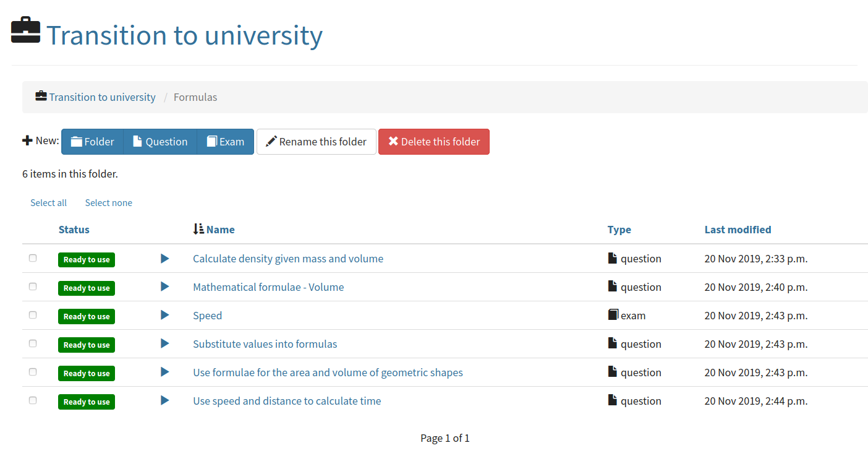
Task: Click the briefcase icon beside the page title
Action: [25, 30]
